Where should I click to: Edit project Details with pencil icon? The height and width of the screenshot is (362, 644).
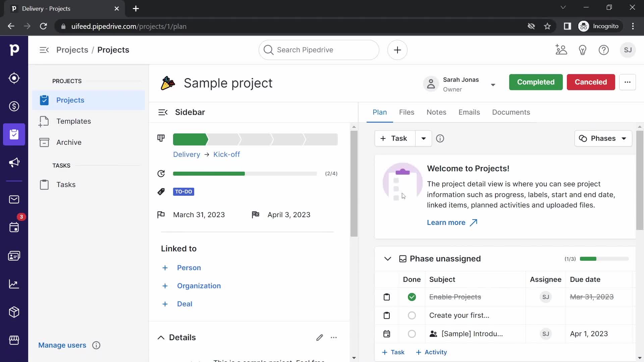click(x=320, y=338)
